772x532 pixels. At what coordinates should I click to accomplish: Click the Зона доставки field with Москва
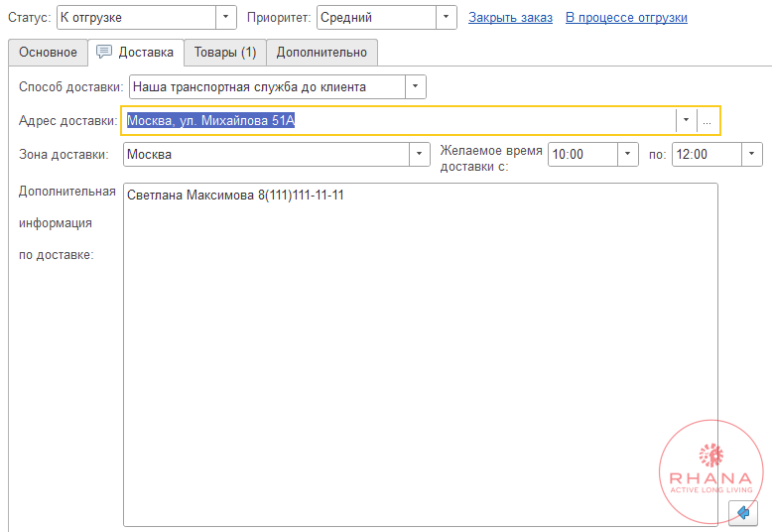pos(266,154)
